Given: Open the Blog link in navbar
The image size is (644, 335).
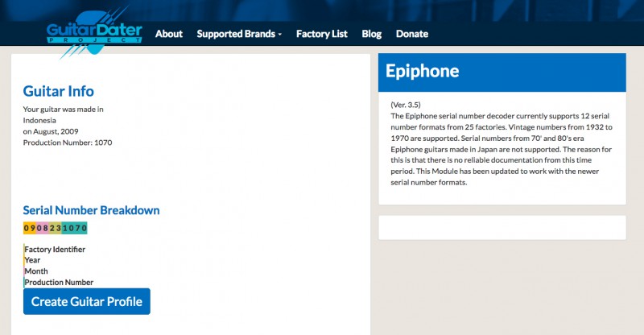Looking at the screenshot, I should 371,34.
